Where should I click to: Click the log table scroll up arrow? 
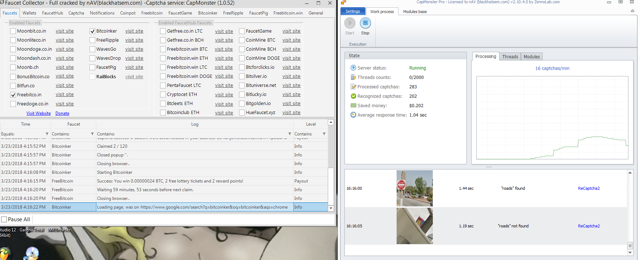click(x=331, y=122)
